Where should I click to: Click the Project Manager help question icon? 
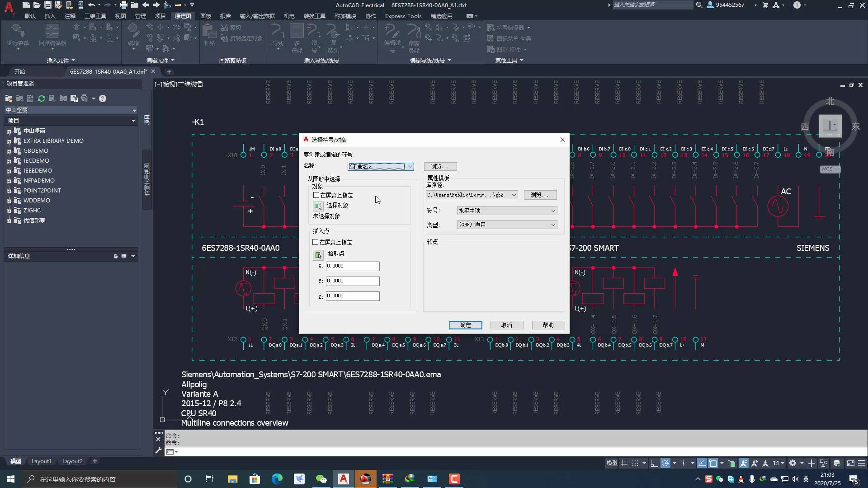[x=103, y=99]
